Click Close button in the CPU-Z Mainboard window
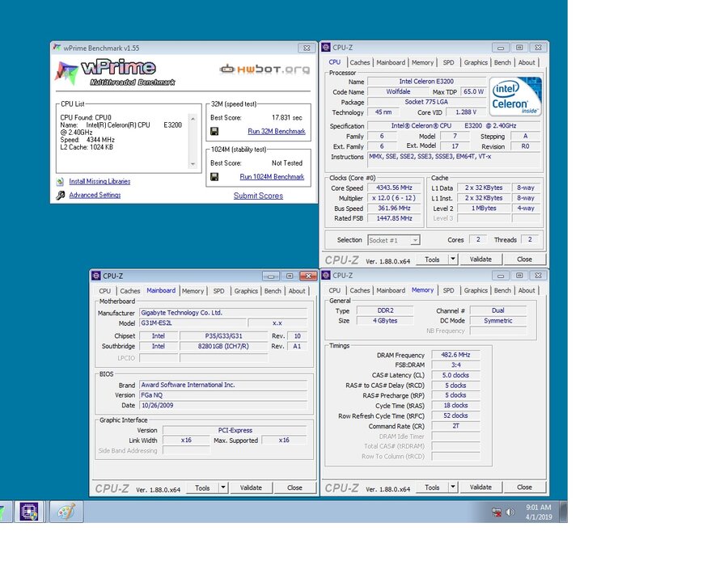 294,487
